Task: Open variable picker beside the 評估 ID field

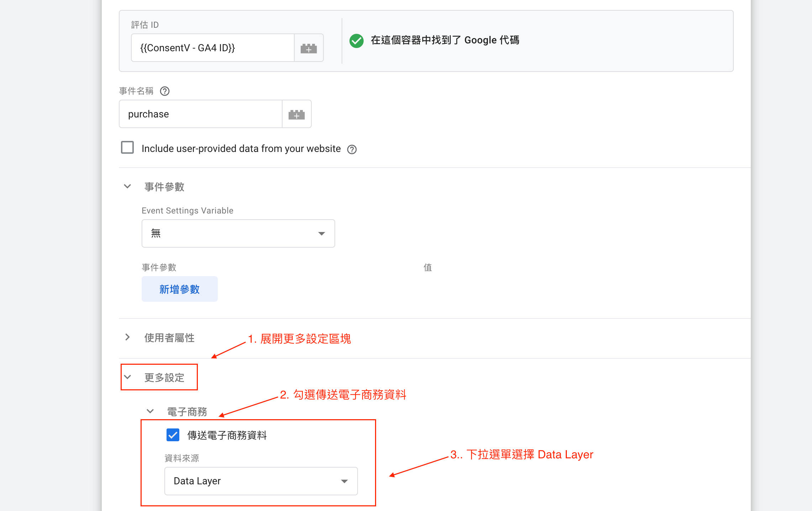Action: point(309,48)
